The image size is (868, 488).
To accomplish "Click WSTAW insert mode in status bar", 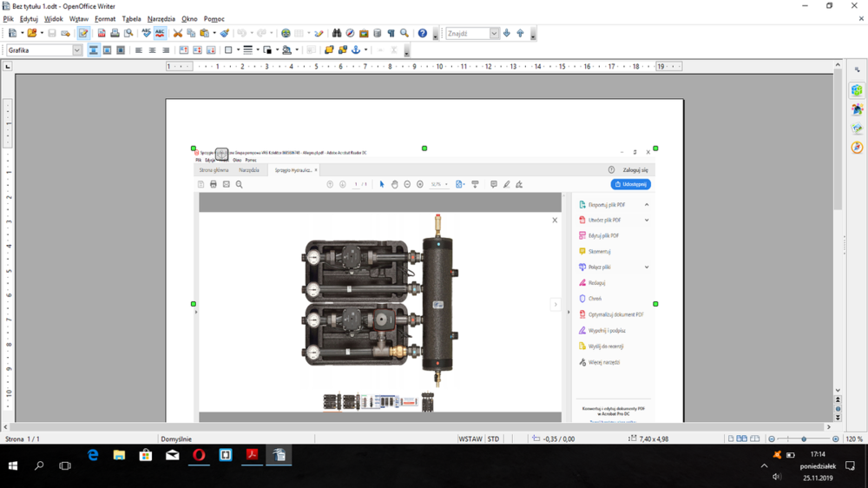I will coord(470,439).
